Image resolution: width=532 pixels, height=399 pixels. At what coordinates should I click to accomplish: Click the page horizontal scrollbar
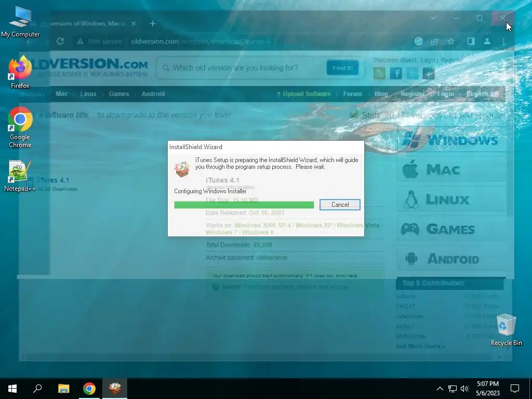pos(261,357)
